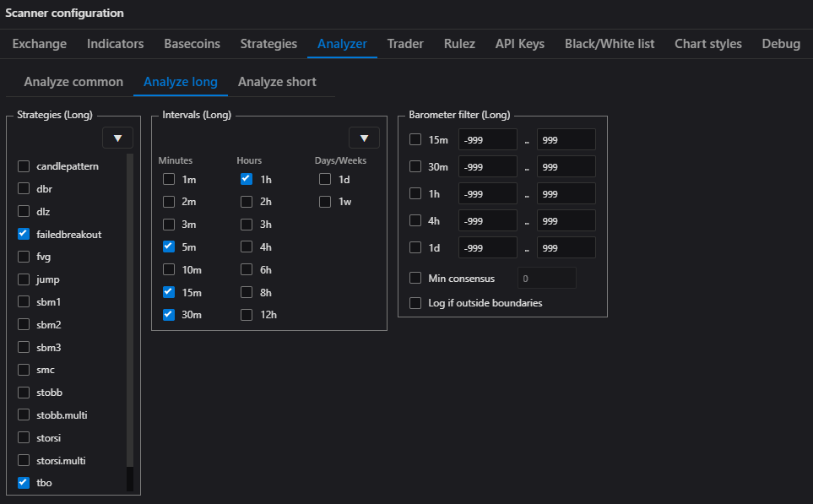813x504 pixels.
Task: Switch to the Exchange tab
Action: 40,44
